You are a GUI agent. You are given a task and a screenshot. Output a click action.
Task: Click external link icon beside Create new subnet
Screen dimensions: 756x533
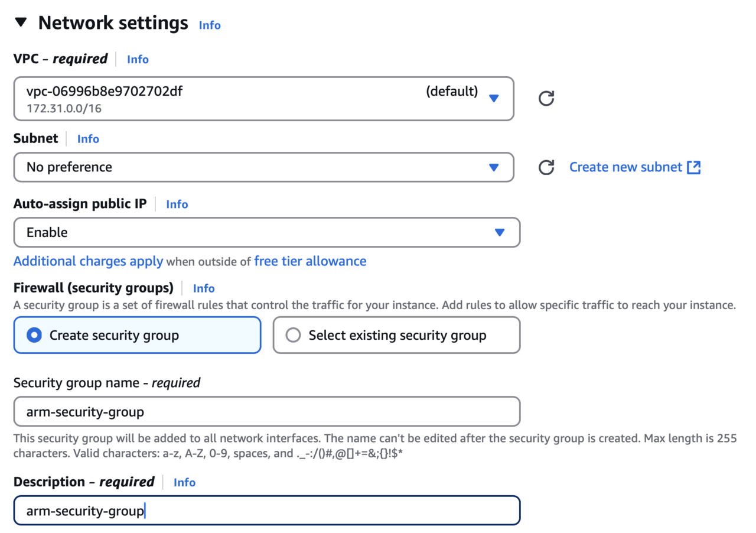[x=694, y=167]
